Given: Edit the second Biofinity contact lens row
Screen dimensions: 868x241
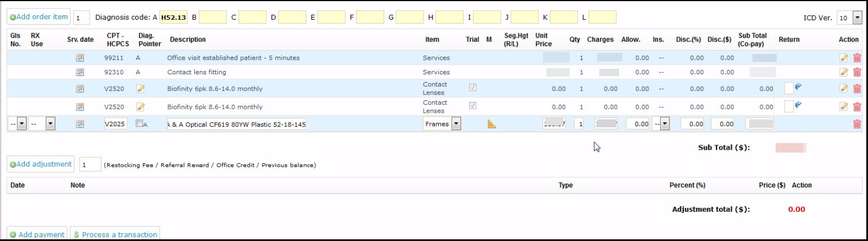Looking at the screenshot, I should [x=843, y=106].
